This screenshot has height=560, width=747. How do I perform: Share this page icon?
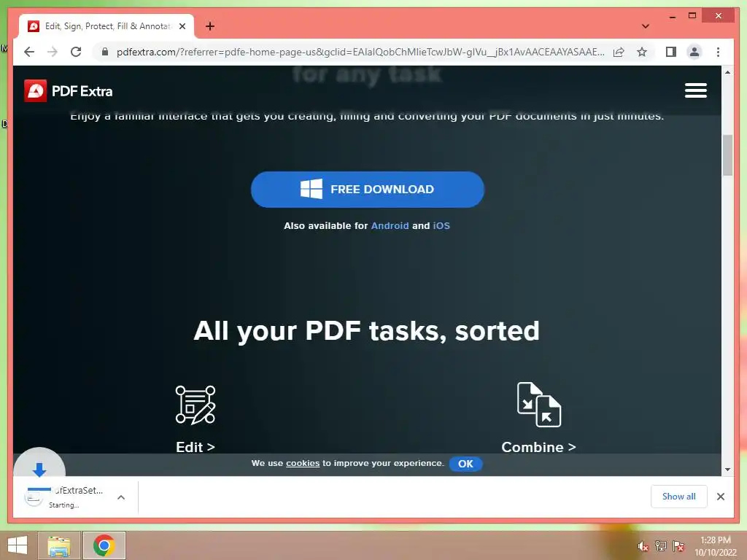[619, 52]
